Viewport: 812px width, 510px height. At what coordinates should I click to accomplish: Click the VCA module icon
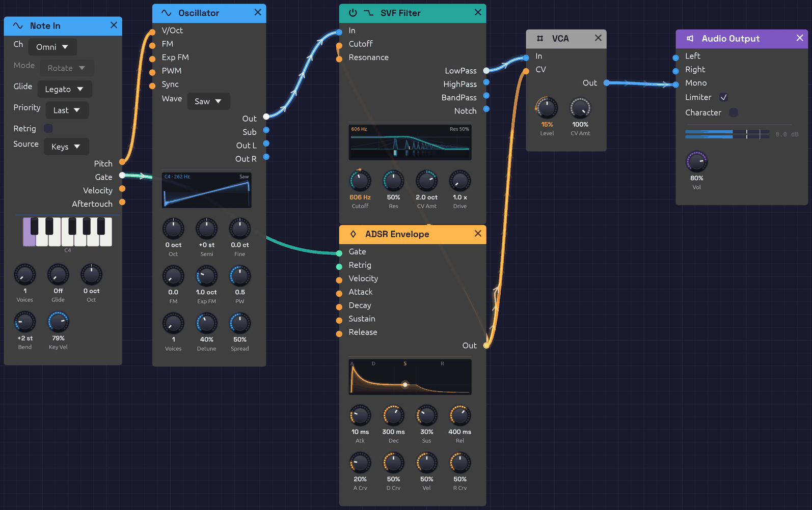(540, 39)
